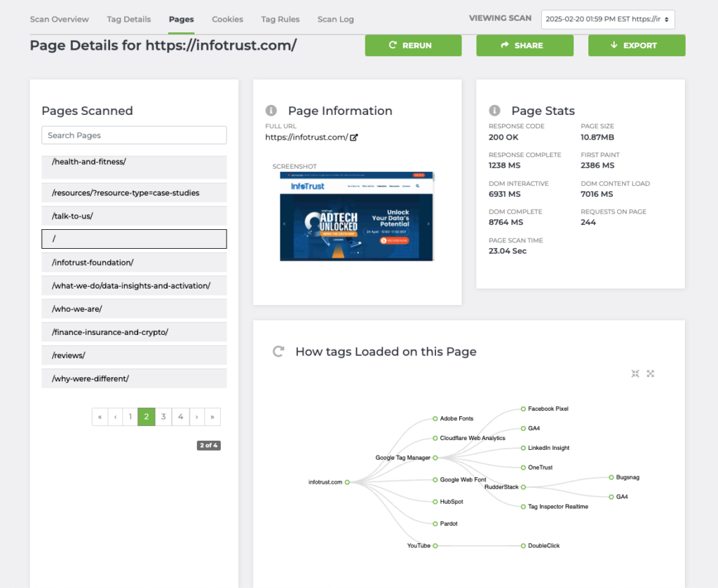Screen dimensions: 718x588
Task: Click the Page Information info icon
Action: pos(271,111)
